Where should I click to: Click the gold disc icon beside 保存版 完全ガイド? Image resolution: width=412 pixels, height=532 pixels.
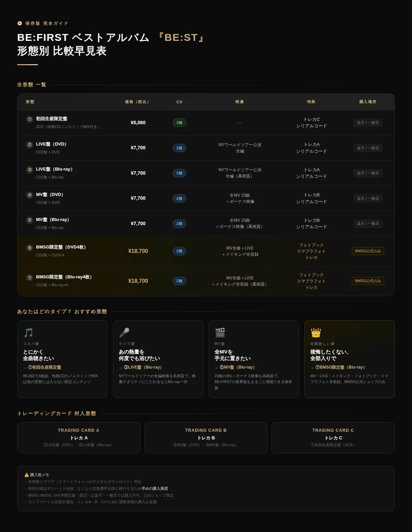click(x=20, y=23)
